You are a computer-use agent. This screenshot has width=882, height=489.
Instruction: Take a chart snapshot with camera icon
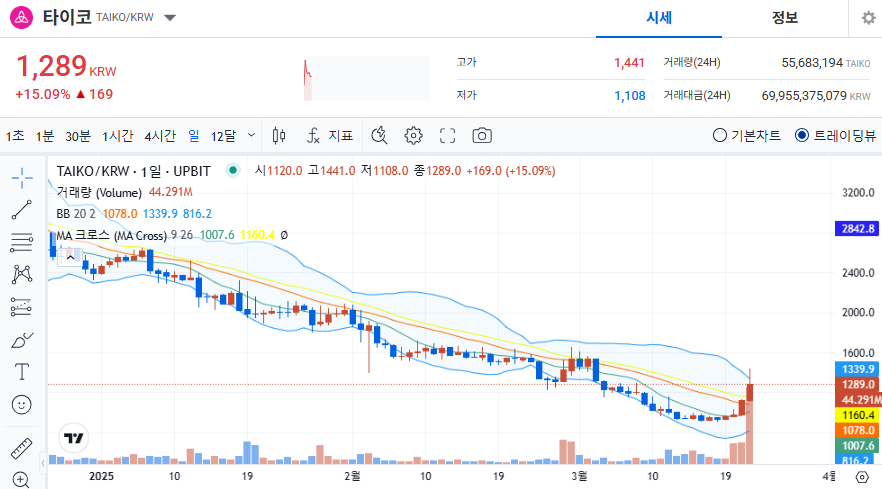click(x=482, y=136)
